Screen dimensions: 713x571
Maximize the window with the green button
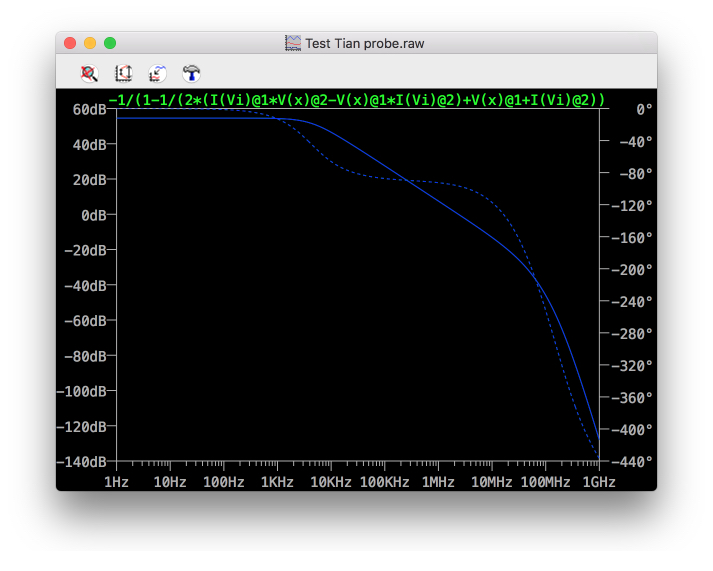(x=110, y=43)
